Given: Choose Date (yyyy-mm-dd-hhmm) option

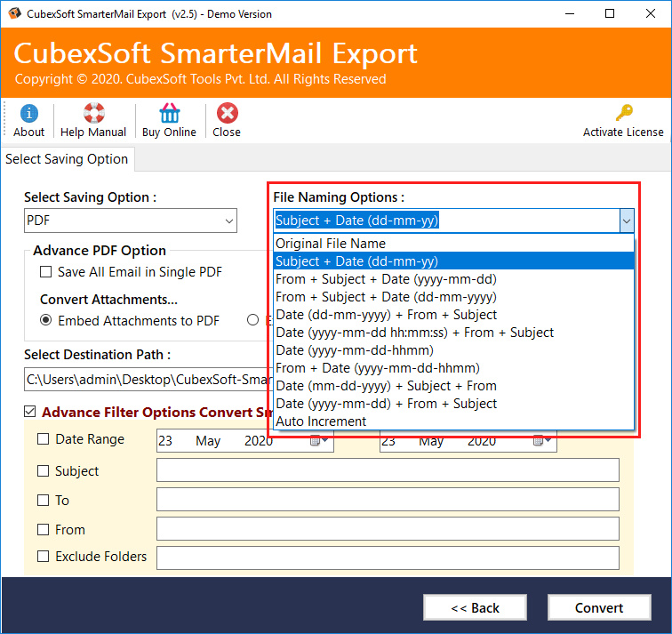Looking at the screenshot, I should (x=453, y=350).
